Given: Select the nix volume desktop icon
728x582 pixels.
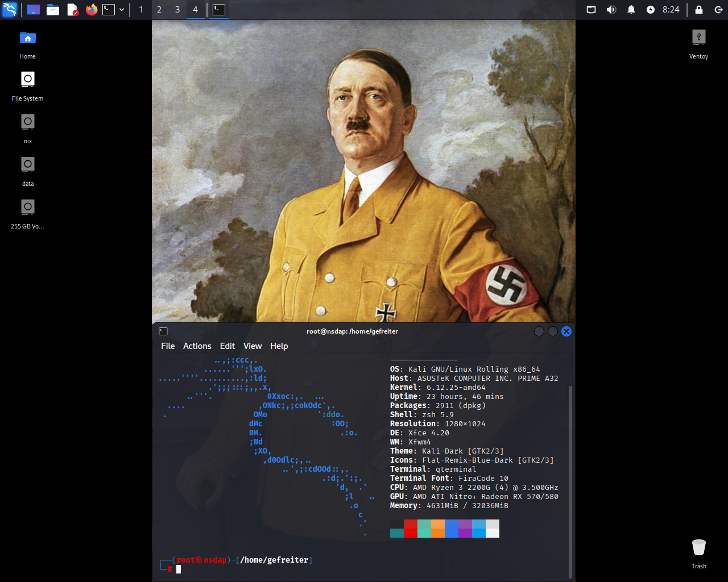Looking at the screenshot, I should click(x=27, y=129).
